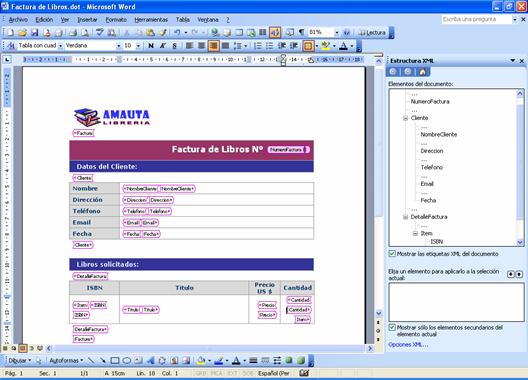Screen dimensions: 528x380
Task: Apply numbered list formatting
Action: coord(258,45)
